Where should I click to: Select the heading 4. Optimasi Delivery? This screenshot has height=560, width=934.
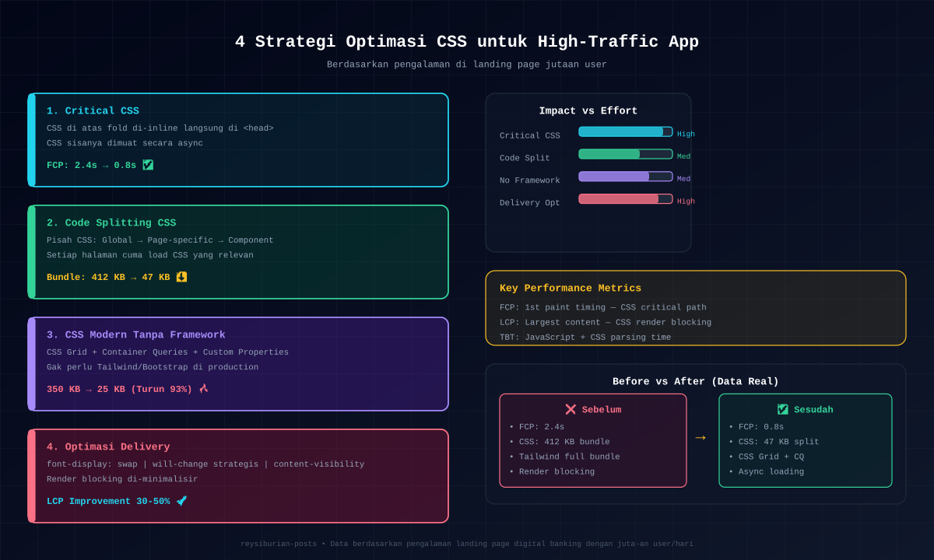click(108, 447)
